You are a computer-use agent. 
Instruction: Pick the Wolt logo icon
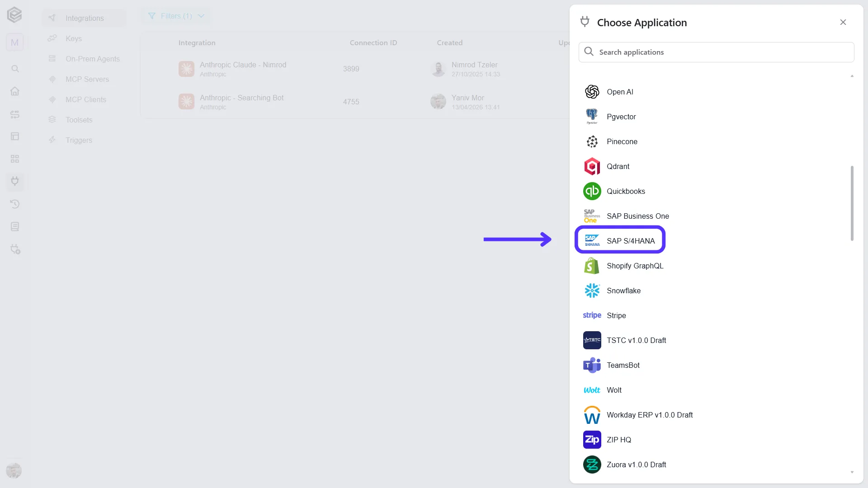[592, 390]
